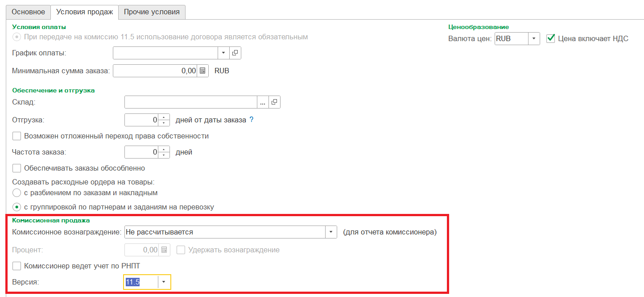644x297 pixels.
Task: Click the Обеспечение и отгрузка heading
Action: (x=54, y=90)
